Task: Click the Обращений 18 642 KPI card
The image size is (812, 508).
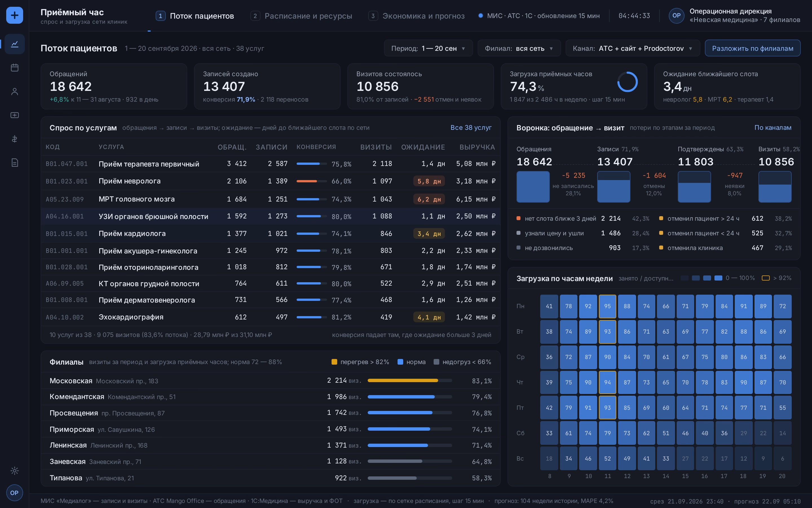Action: [114, 86]
